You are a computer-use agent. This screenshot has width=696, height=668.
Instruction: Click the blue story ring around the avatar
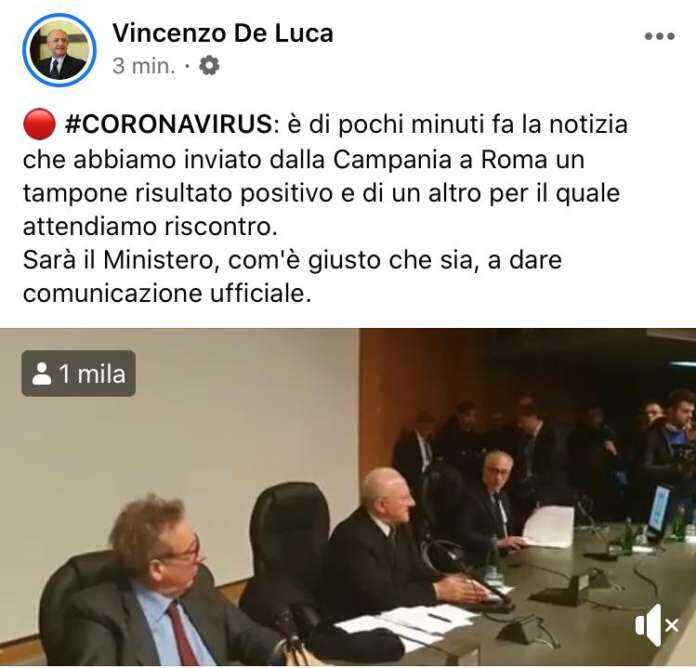[59, 50]
